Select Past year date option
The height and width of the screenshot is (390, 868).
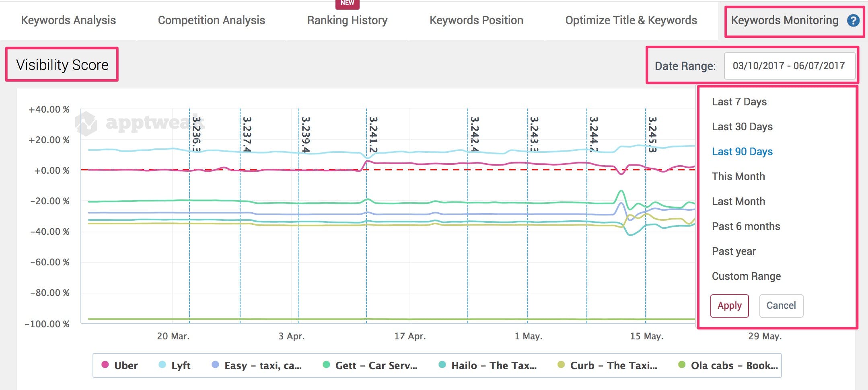coord(733,251)
